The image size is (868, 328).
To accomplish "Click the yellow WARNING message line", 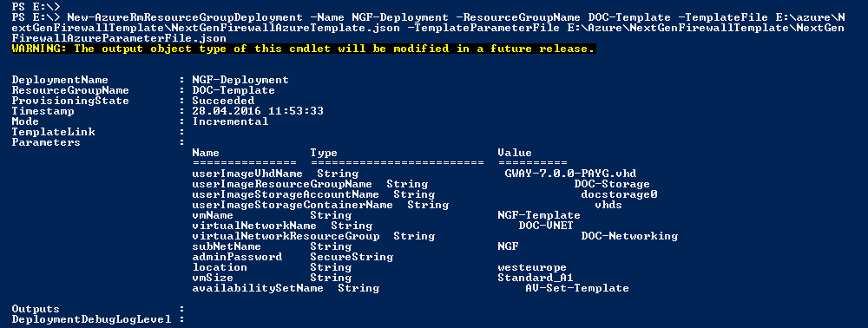I will pos(303,49).
